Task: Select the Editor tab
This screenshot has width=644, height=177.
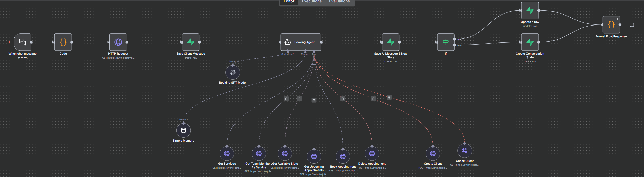Action: pos(289,2)
